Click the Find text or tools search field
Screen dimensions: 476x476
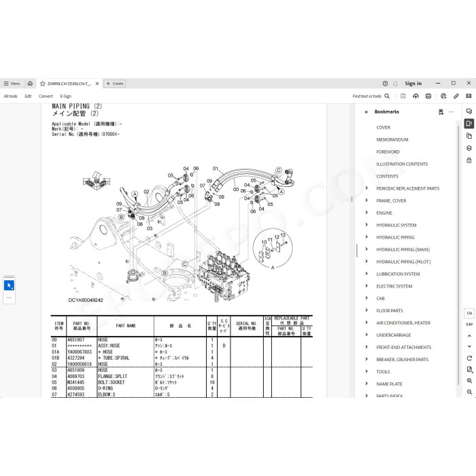tap(371, 97)
